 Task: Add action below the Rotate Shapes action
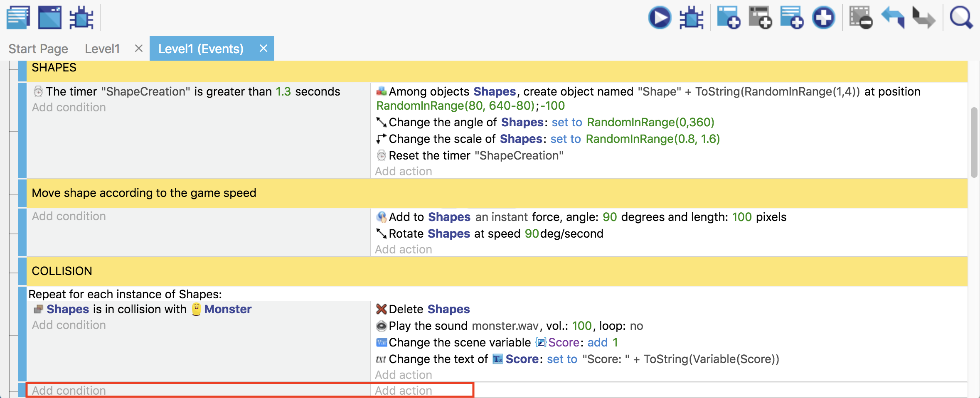tap(403, 249)
